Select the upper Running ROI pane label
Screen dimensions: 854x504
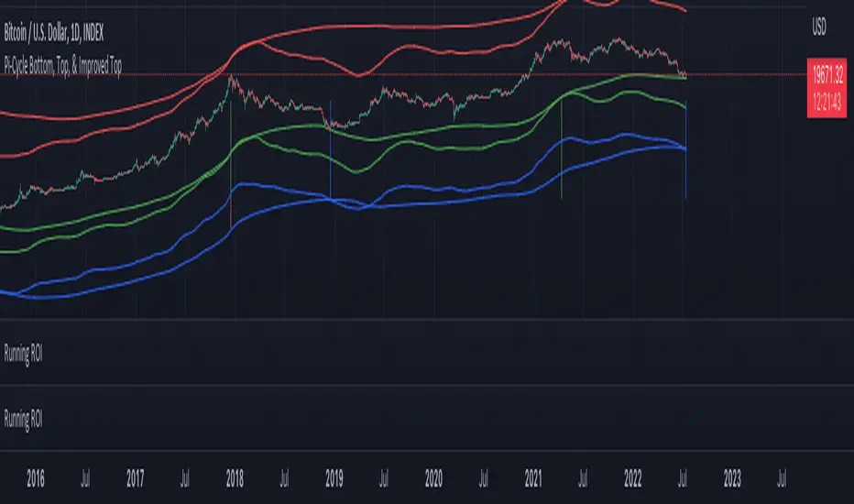pos(23,351)
